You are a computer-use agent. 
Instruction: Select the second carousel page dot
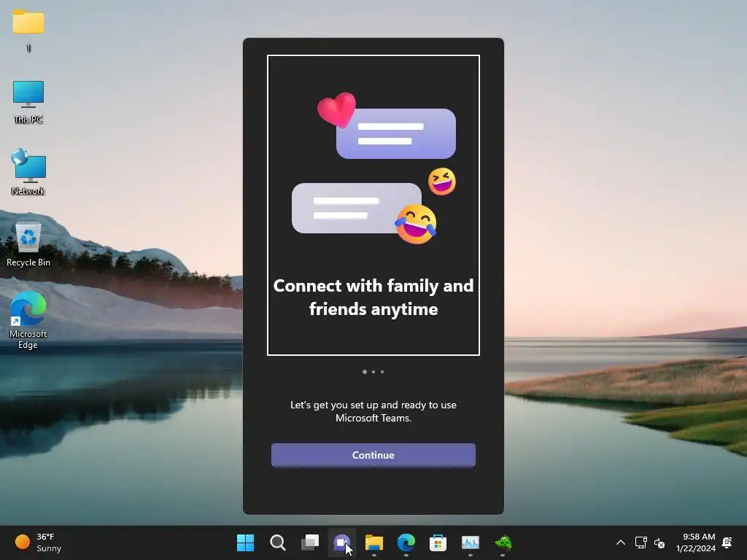(x=373, y=372)
